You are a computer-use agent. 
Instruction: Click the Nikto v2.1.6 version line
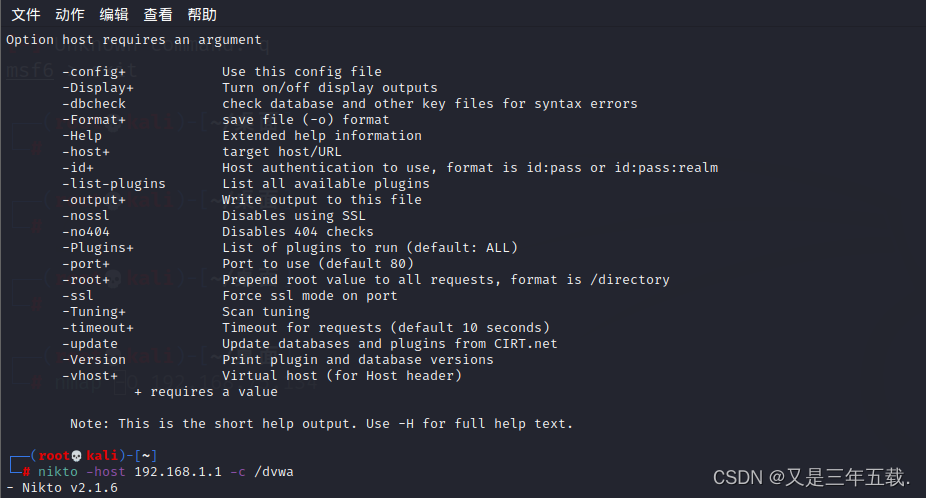tap(62, 488)
